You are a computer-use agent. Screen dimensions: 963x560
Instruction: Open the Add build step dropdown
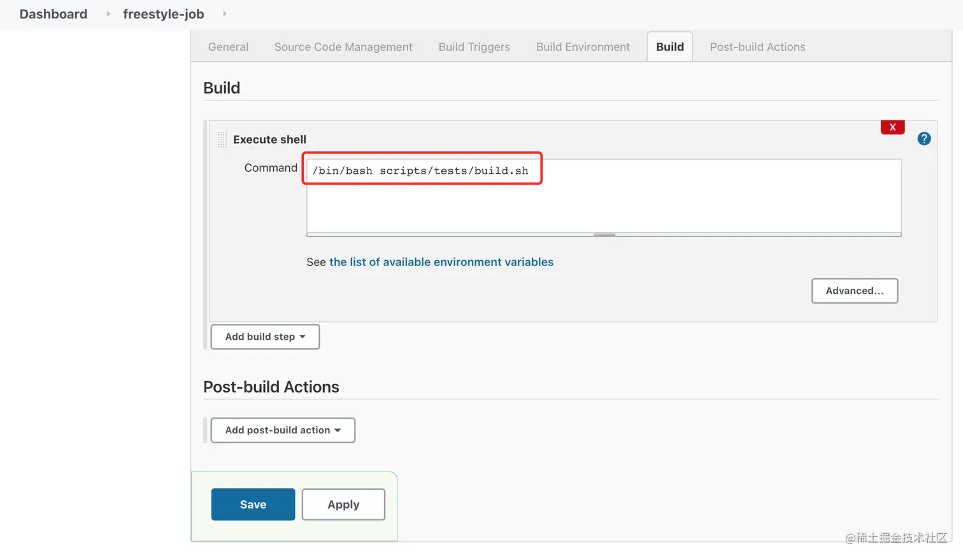pos(265,337)
